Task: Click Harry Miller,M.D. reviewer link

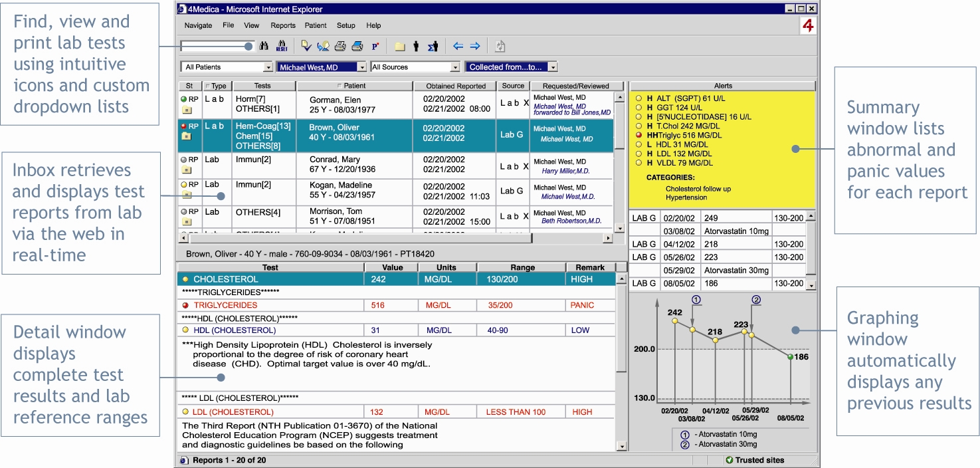Action: click(x=566, y=171)
